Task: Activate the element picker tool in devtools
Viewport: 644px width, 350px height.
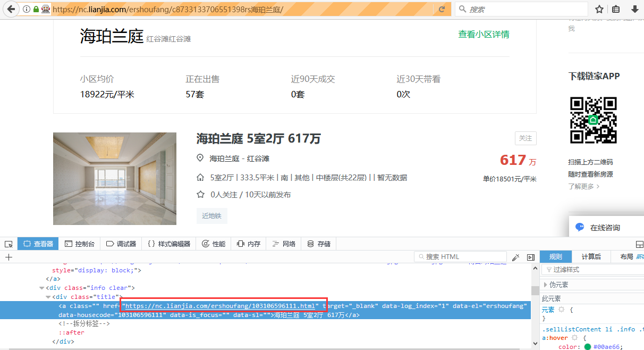Action: pos(9,244)
